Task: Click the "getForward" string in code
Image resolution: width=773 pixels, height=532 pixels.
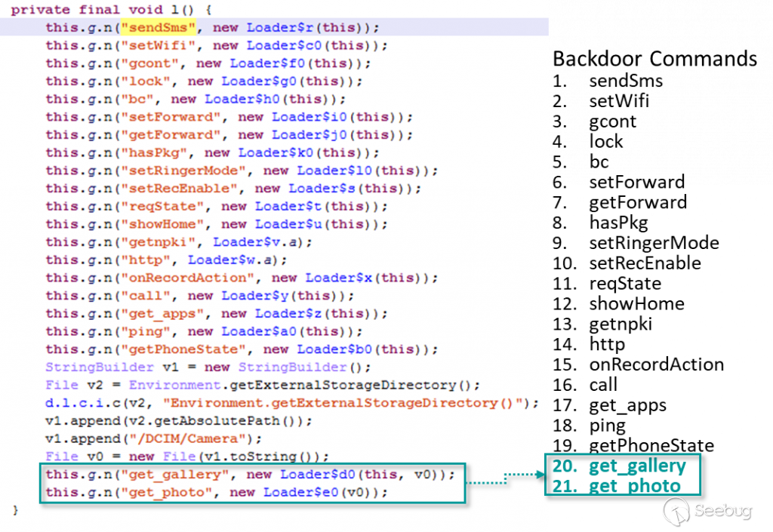Action: click(171, 134)
